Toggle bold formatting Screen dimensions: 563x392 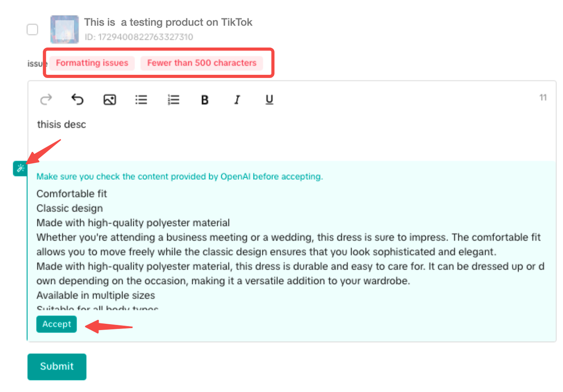click(205, 100)
